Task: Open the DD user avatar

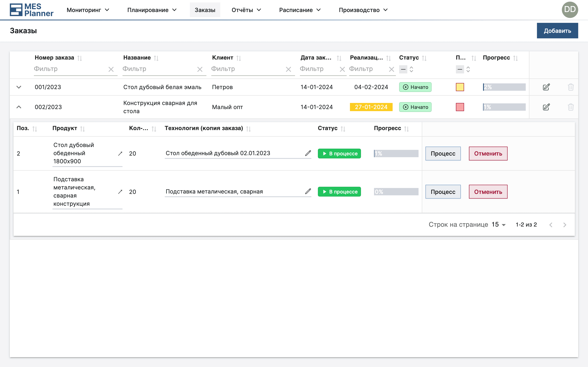Action: pos(570,9)
